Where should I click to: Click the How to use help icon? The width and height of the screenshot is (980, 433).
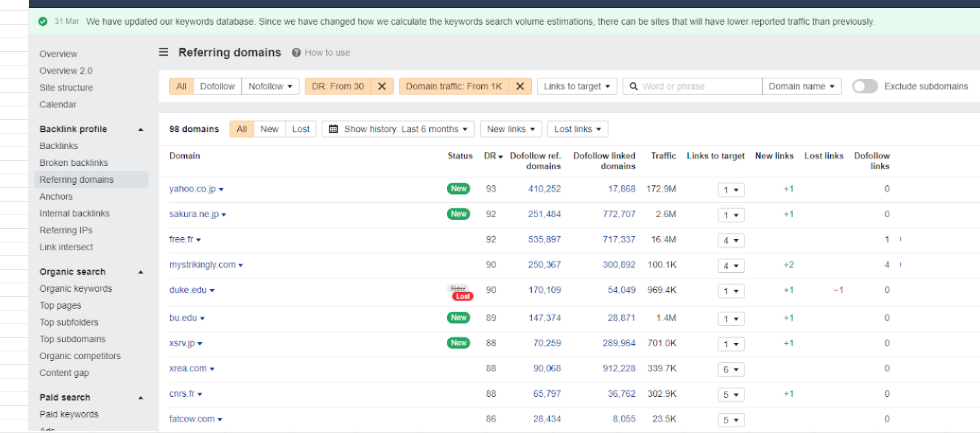pos(296,53)
